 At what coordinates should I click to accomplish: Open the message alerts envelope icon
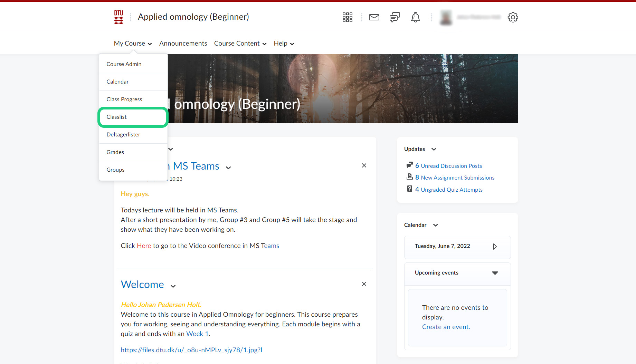pyautogui.click(x=374, y=17)
